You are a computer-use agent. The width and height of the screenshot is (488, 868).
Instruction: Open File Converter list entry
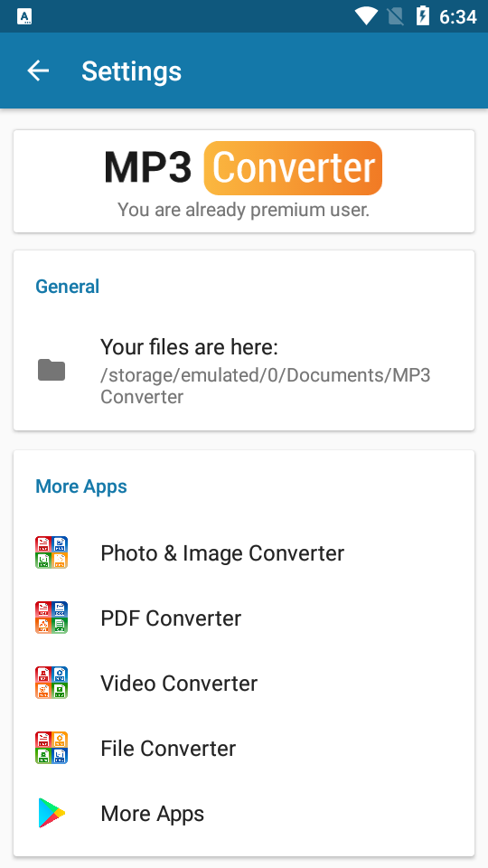[x=244, y=749]
